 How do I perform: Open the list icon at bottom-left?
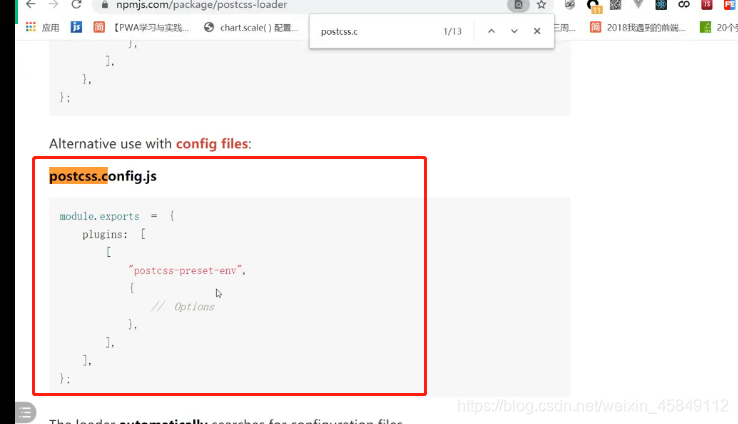coord(24,413)
